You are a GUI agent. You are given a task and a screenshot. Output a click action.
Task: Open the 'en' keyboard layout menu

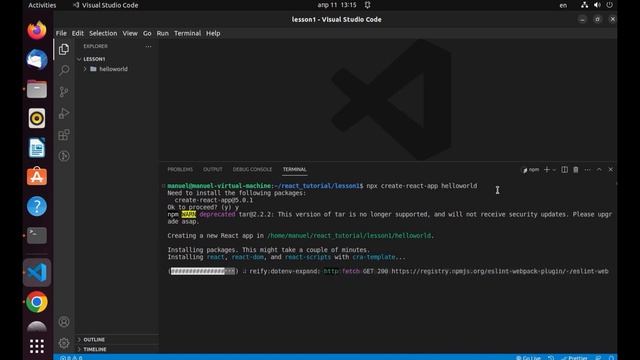pyautogui.click(x=563, y=5)
